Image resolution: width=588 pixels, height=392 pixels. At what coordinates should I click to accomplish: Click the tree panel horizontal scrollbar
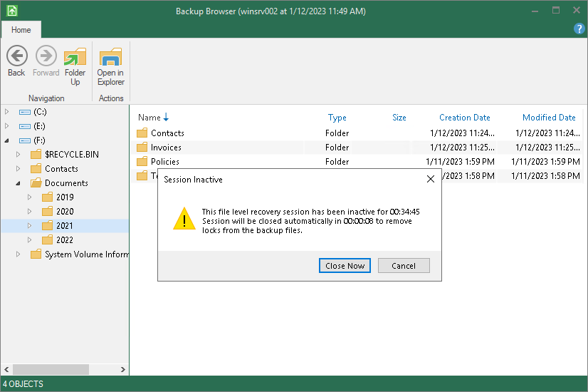pyautogui.click(x=50, y=370)
